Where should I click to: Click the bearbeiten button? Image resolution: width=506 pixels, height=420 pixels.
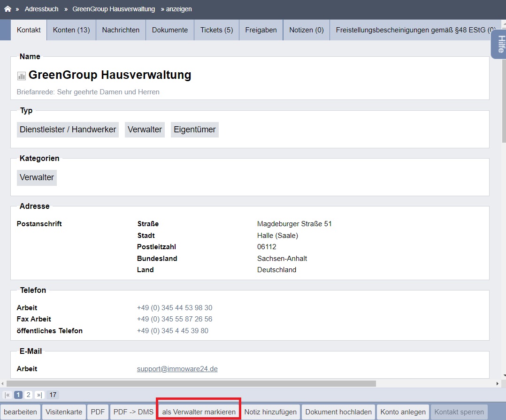click(x=20, y=412)
